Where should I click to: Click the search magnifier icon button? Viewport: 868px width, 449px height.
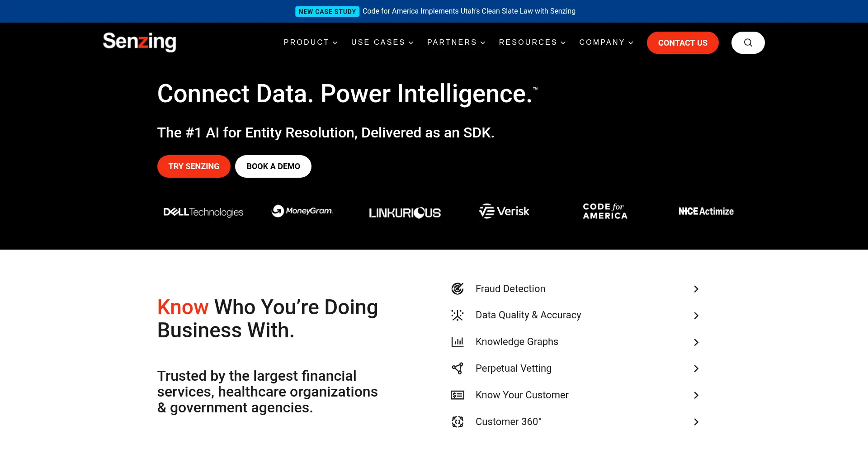click(748, 43)
